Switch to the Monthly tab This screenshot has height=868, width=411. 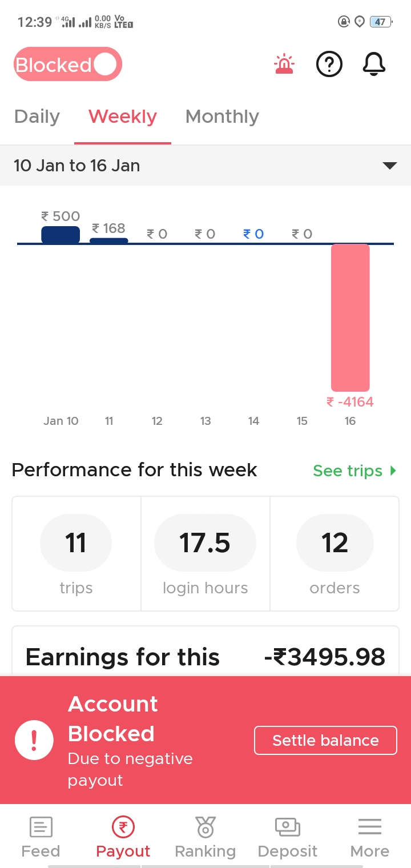click(222, 116)
